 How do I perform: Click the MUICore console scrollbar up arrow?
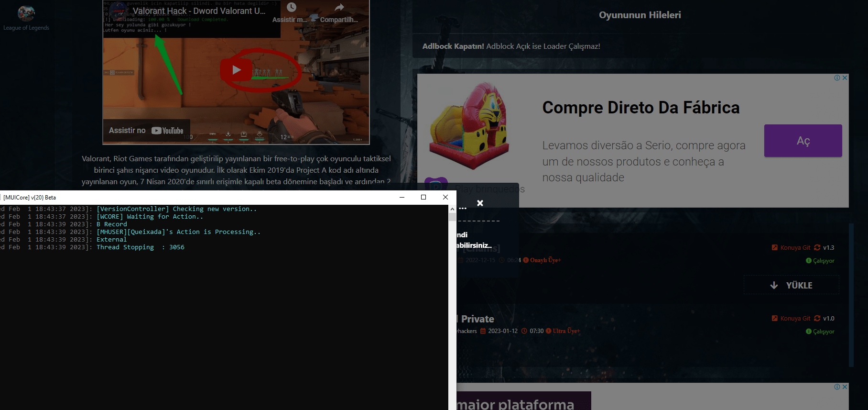(452, 209)
